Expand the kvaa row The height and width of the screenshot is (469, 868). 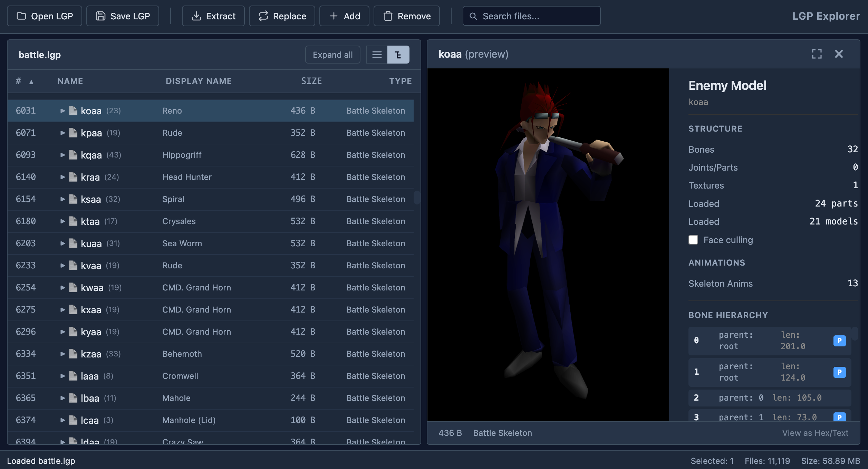click(62, 265)
